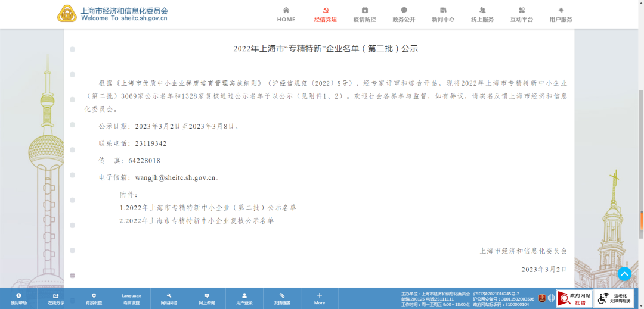This screenshot has width=644, height=309.
Task: Click the fax number 64228018
Action: pos(144,161)
